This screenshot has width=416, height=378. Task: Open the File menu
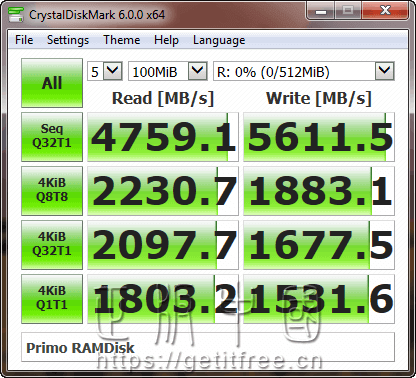(24, 40)
